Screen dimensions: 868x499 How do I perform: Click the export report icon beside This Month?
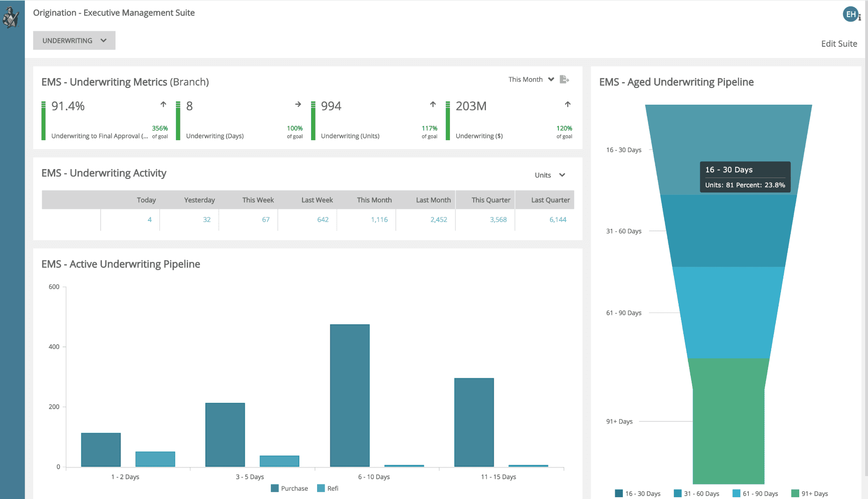click(x=564, y=79)
